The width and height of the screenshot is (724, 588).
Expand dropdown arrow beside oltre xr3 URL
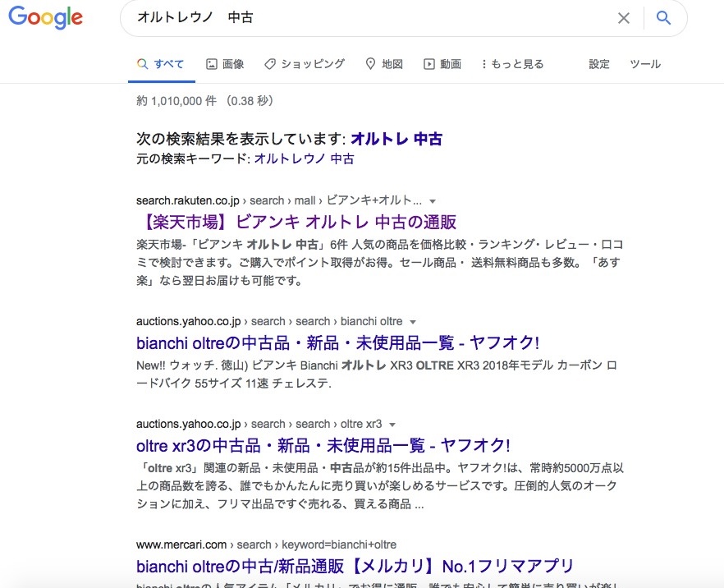[392, 425]
